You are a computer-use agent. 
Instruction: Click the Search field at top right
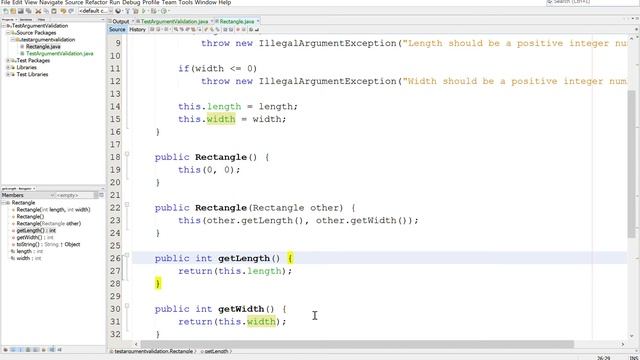click(592, 2)
